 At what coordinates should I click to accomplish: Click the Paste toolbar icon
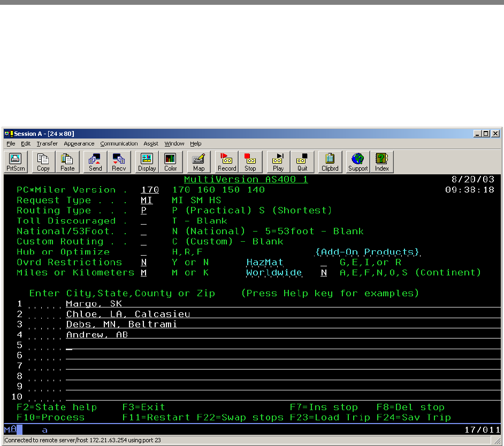pyautogui.click(x=67, y=162)
